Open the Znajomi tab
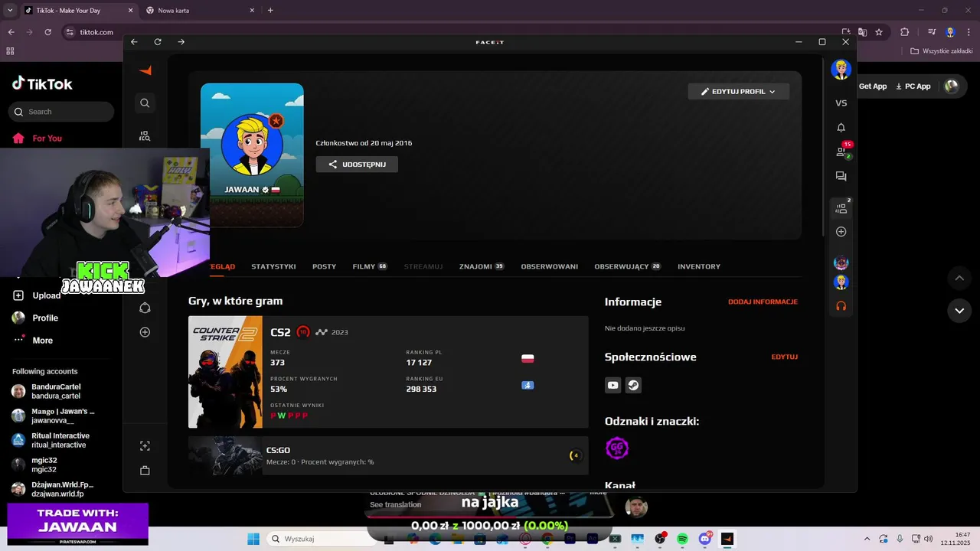The image size is (980, 551). pos(482,266)
